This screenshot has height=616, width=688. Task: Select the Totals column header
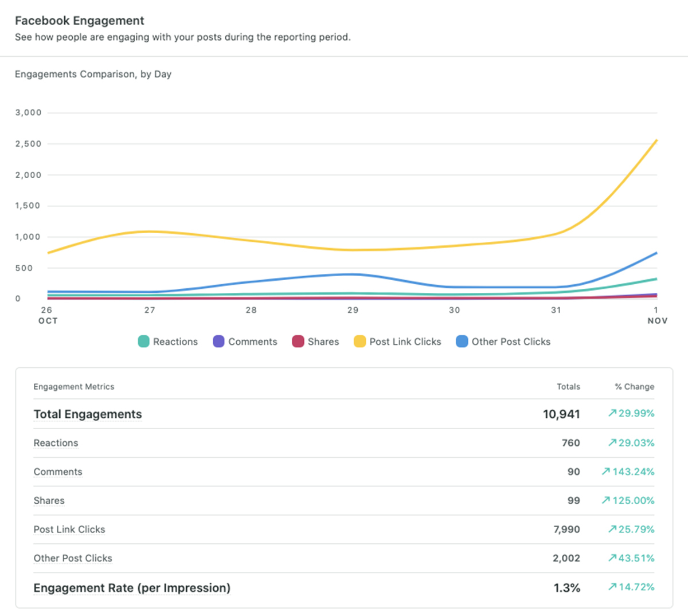point(569,387)
